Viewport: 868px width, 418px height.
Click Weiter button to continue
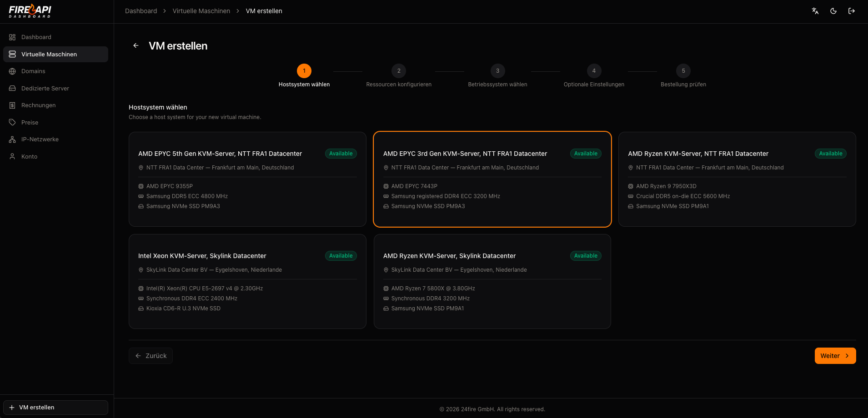click(835, 356)
